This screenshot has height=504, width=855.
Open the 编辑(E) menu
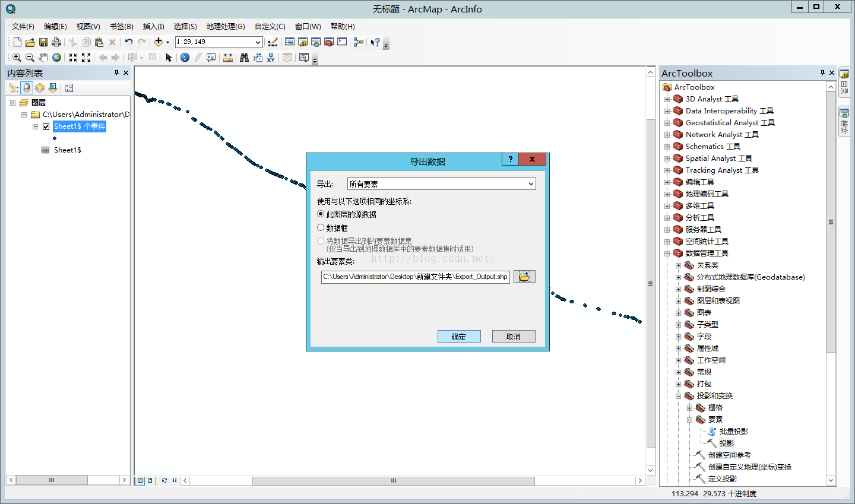coord(55,27)
